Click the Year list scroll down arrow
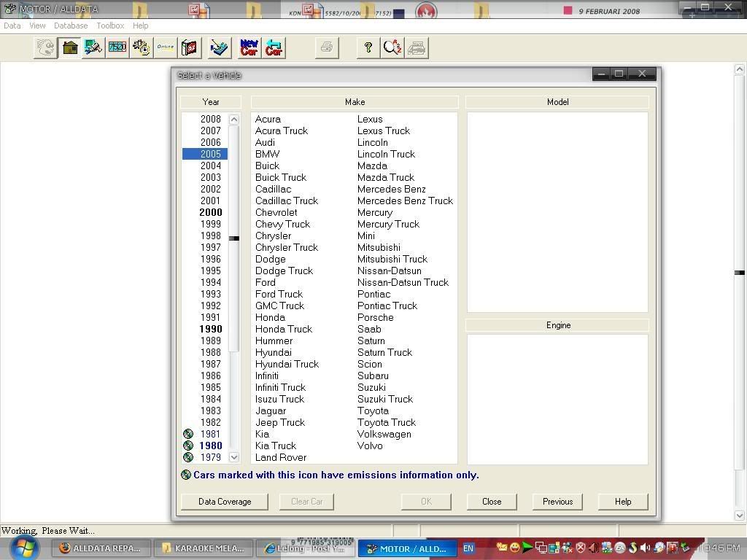 (234, 457)
